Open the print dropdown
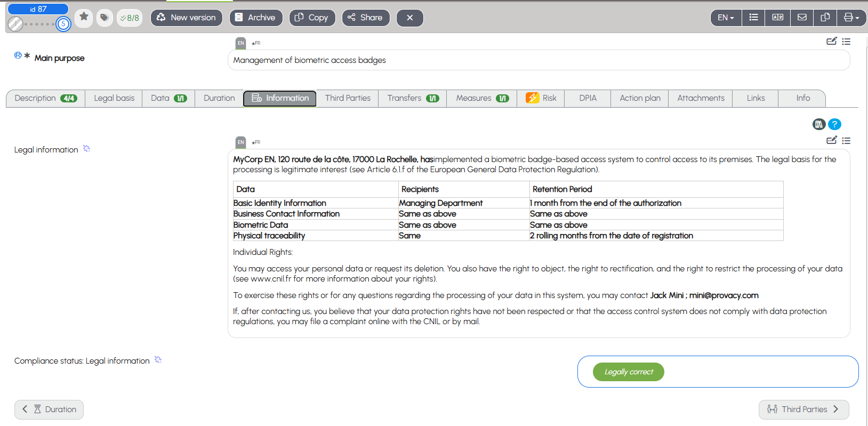Image resolution: width=868 pixels, height=426 pixels. coord(851,18)
